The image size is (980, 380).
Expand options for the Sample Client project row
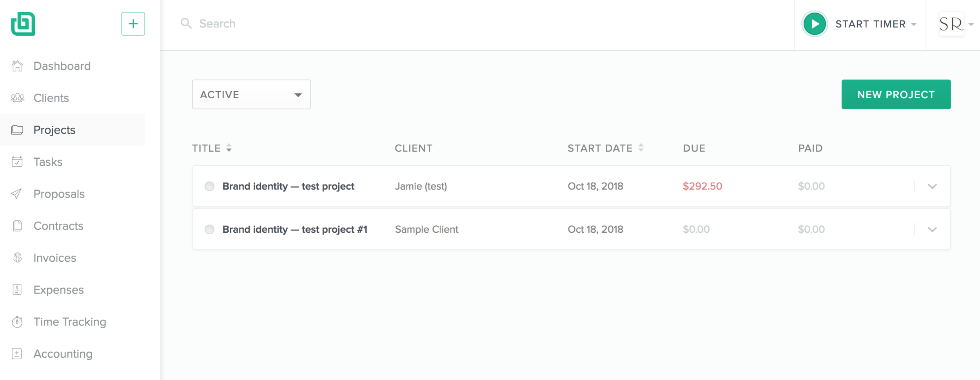933,230
